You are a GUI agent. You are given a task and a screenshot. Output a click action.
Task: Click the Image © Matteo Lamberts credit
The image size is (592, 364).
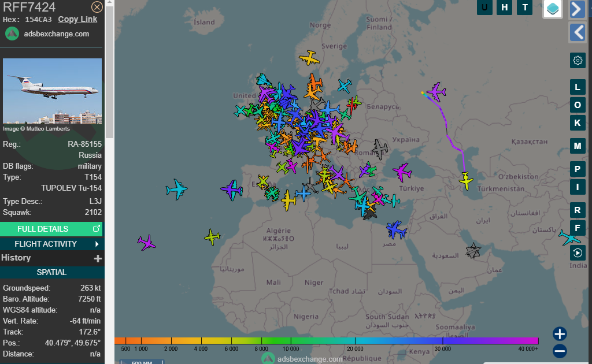(x=36, y=129)
